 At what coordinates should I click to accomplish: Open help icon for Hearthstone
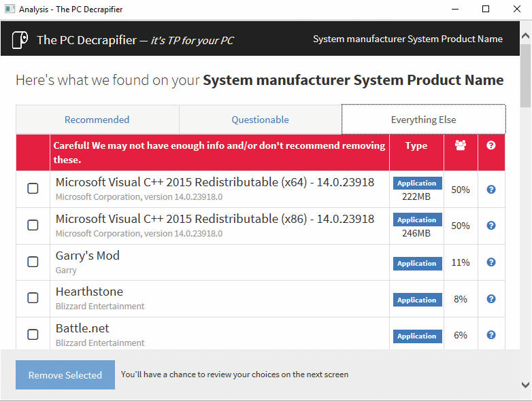491,298
